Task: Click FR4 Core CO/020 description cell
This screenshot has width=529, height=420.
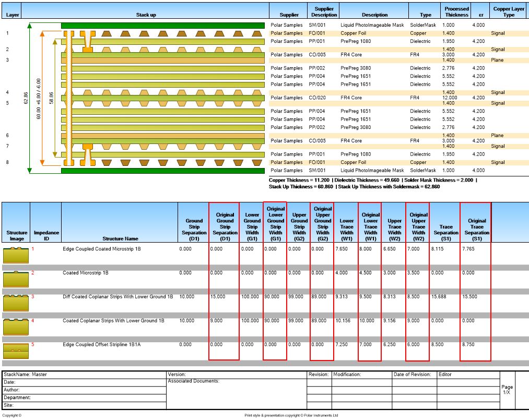Action: [351, 98]
